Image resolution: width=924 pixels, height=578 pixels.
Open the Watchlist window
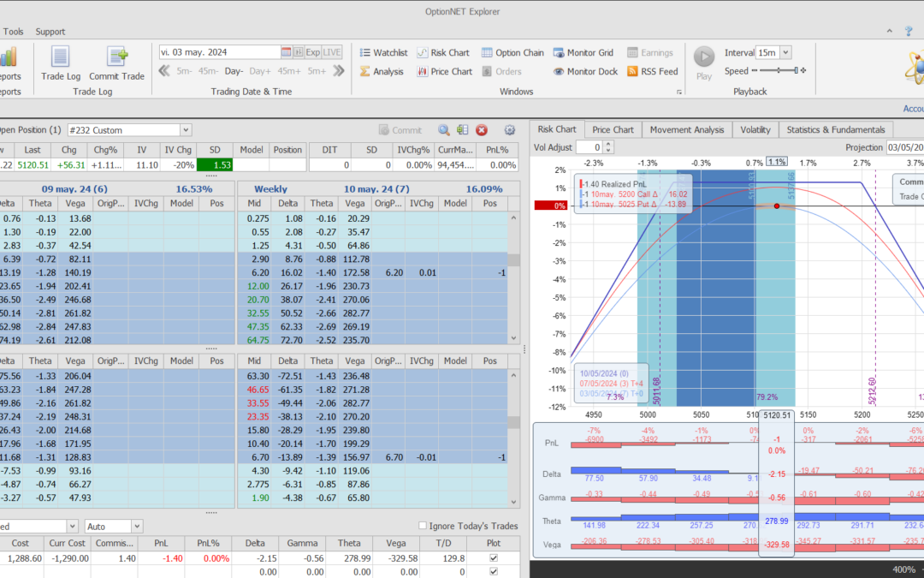point(382,52)
